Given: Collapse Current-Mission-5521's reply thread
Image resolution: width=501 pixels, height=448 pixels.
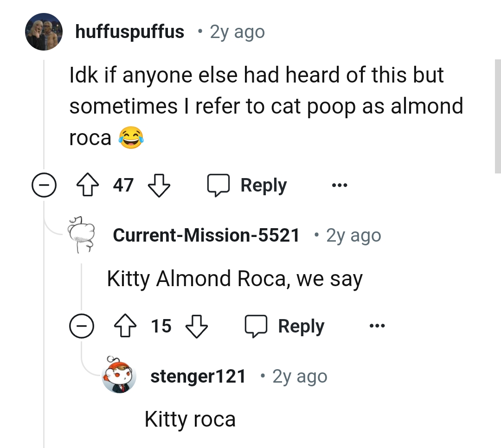Looking at the screenshot, I should pos(82,326).
